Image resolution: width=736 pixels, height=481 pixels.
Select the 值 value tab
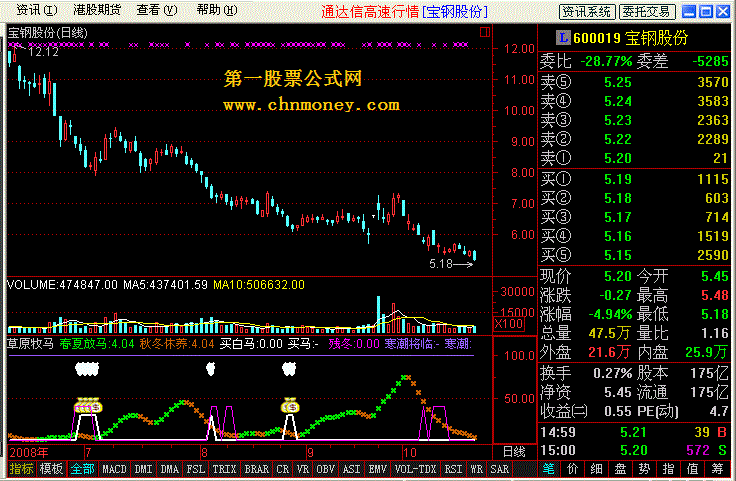(692, 469)
